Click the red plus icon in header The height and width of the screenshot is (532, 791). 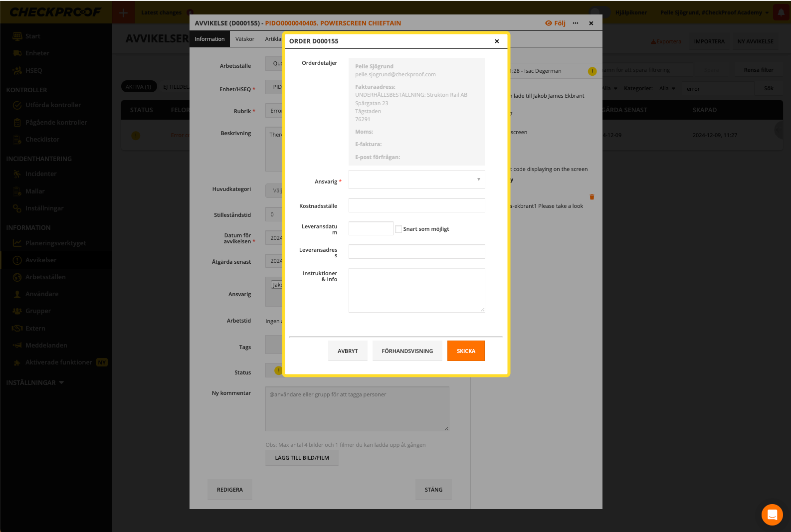coord(124,12)
